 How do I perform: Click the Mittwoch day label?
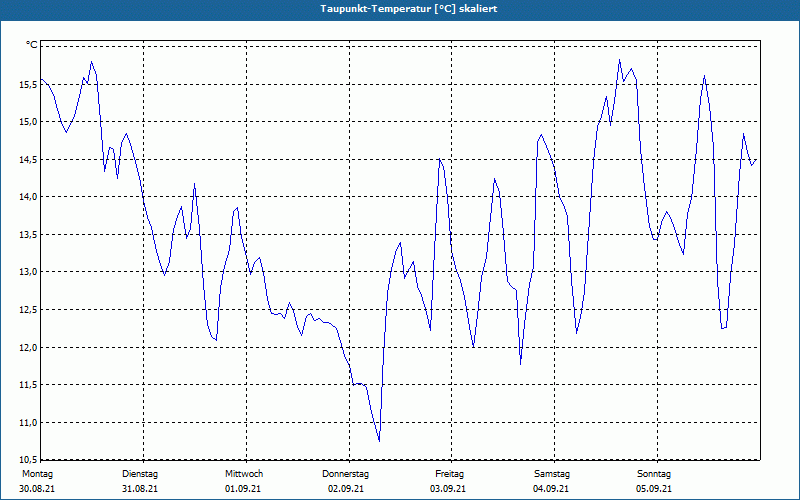coord(244,474)
